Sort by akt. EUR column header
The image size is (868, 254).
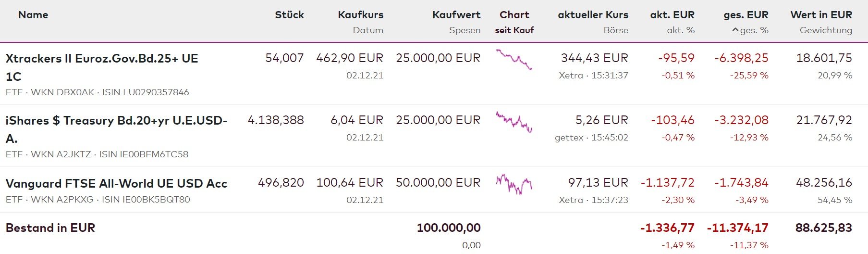[x=672, y=15]
